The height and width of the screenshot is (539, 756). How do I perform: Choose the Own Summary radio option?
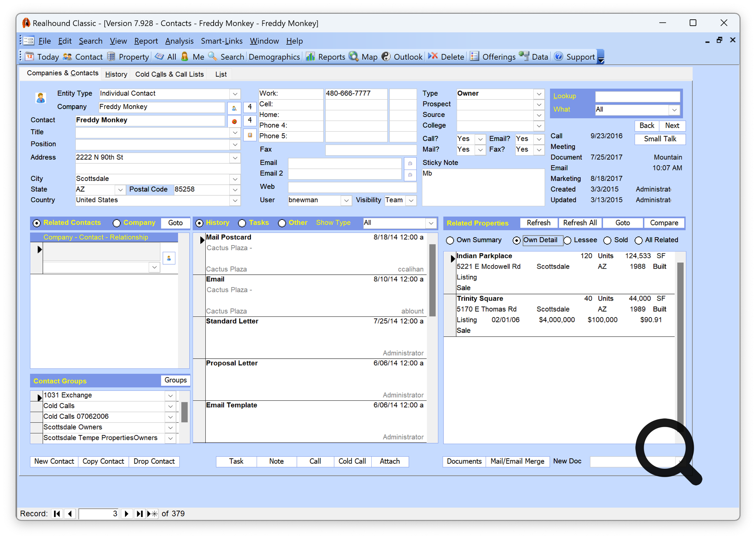click(450, 240)
